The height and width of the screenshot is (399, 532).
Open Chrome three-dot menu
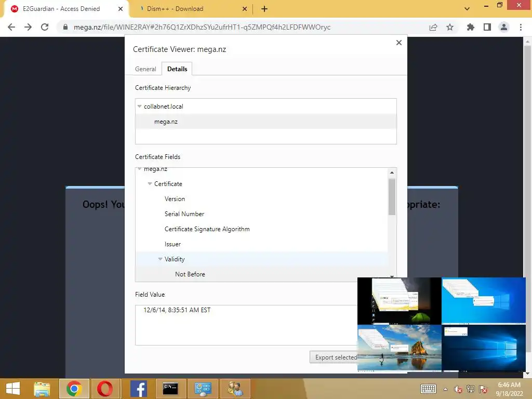[521, 27]
